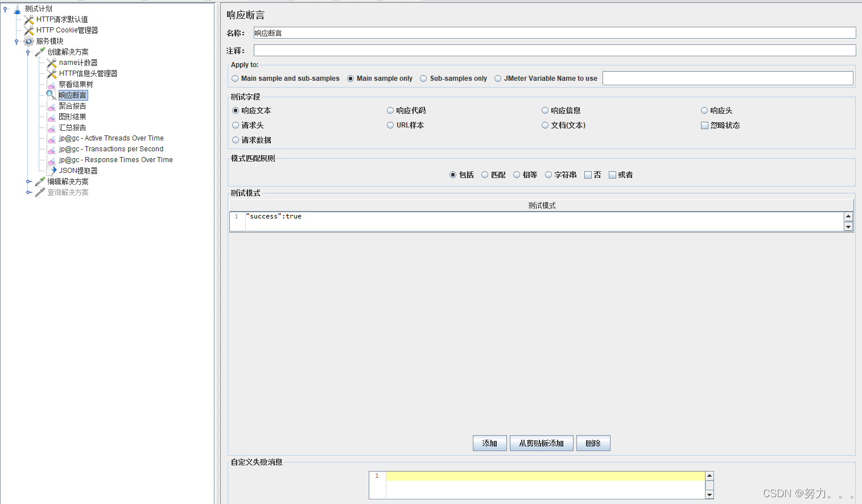Screen dimensions: 862x504
Task: Click the 测试模式 table column header
Action: (x=542, y=205)
